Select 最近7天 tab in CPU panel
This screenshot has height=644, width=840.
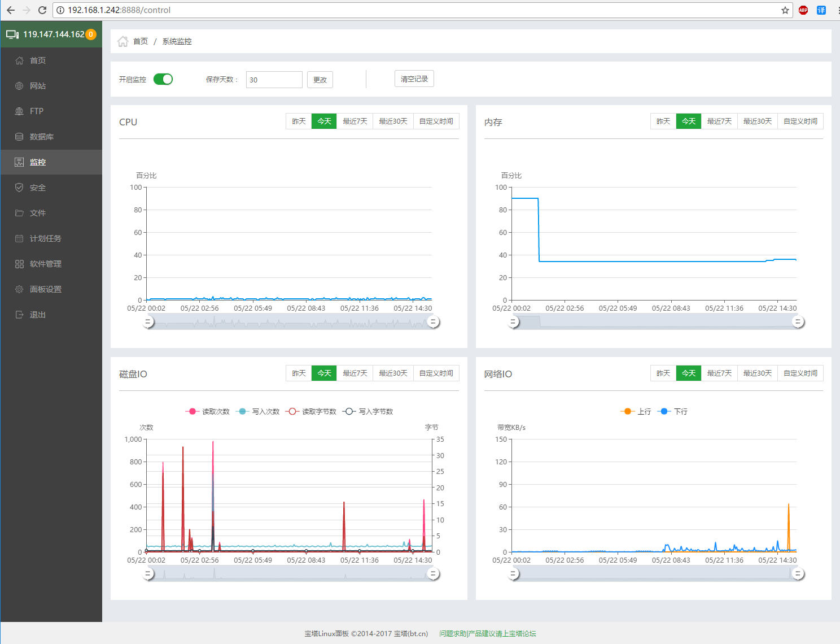coord(355,121)
